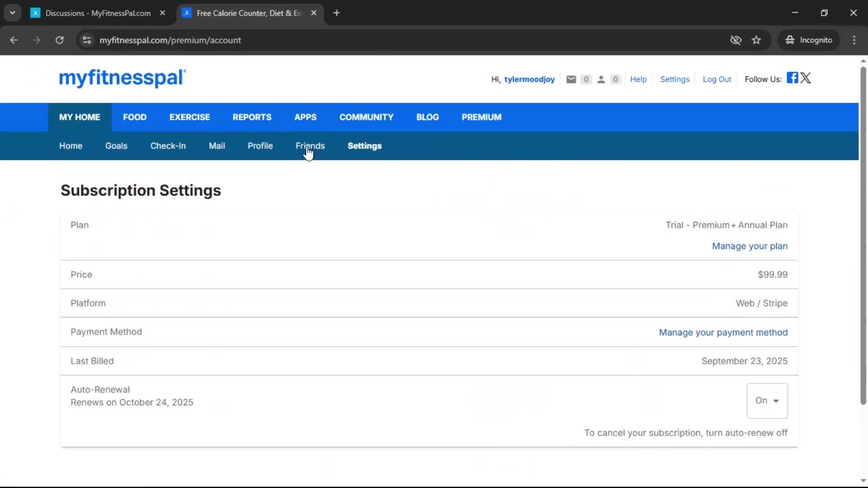Viewport: 868px width, 488px height.
Task: Click the Log Out link
Action: [x=717, y=80]
